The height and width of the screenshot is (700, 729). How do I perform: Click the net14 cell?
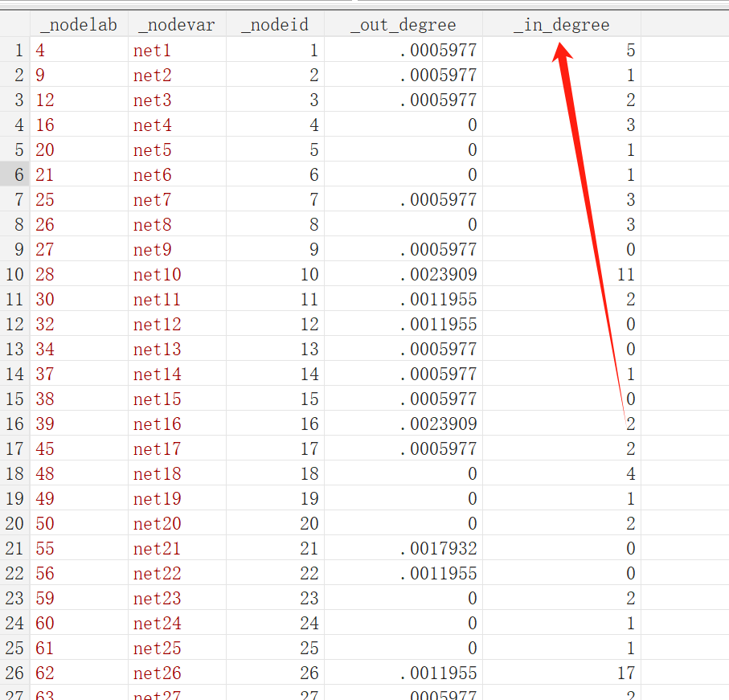coord(177,375)
